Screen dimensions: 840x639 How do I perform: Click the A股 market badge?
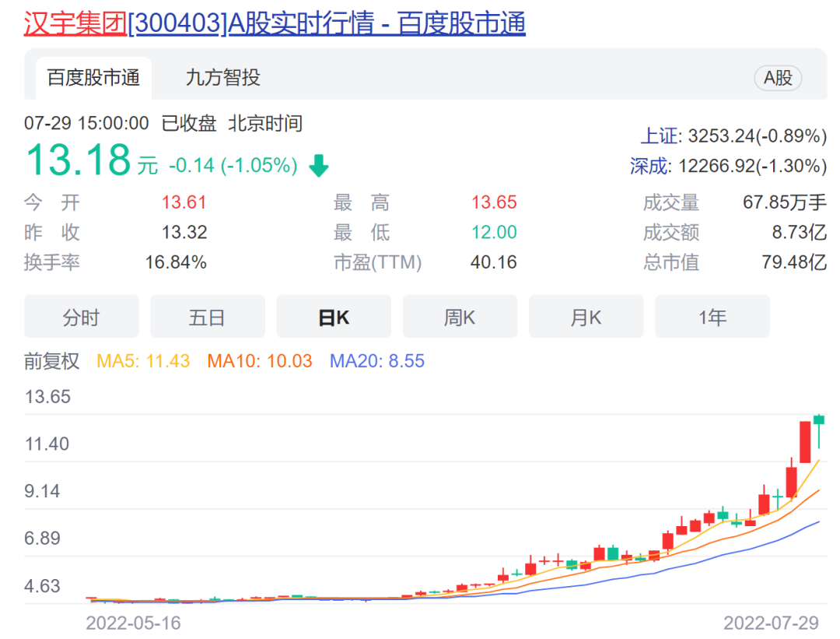[x=778, y=78]
